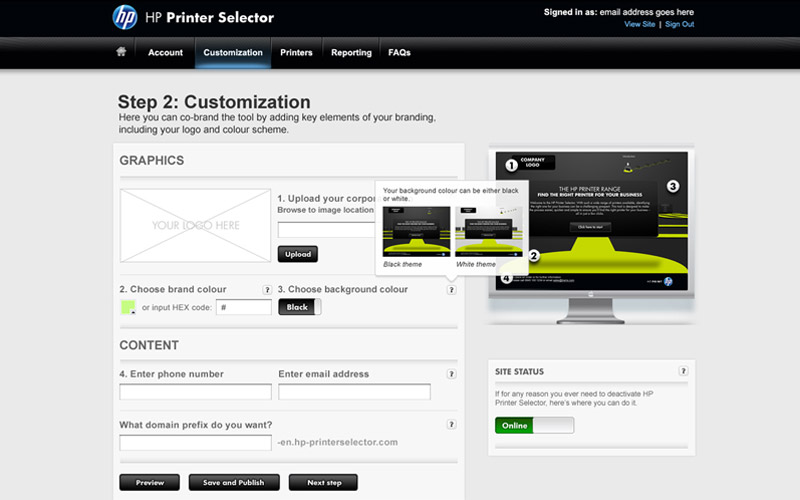Switch to the Printers tab
The image size is (800, 500).
296,53
